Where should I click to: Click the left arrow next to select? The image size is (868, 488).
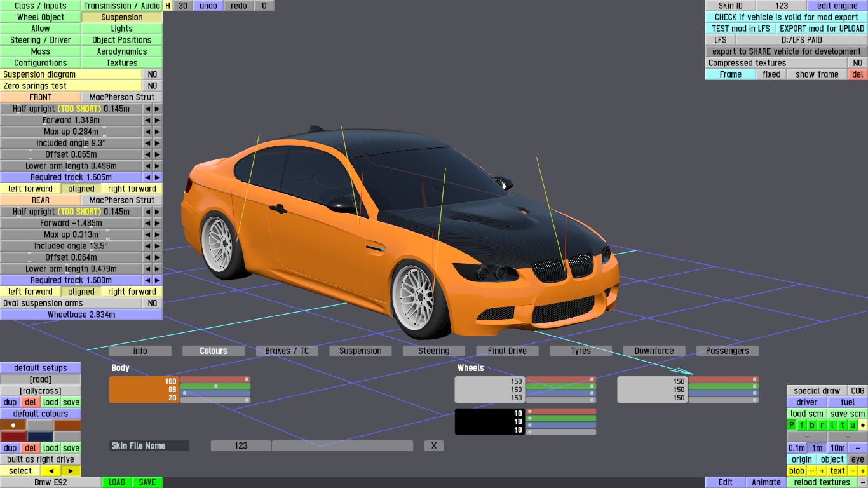click(x=51, y=471)
